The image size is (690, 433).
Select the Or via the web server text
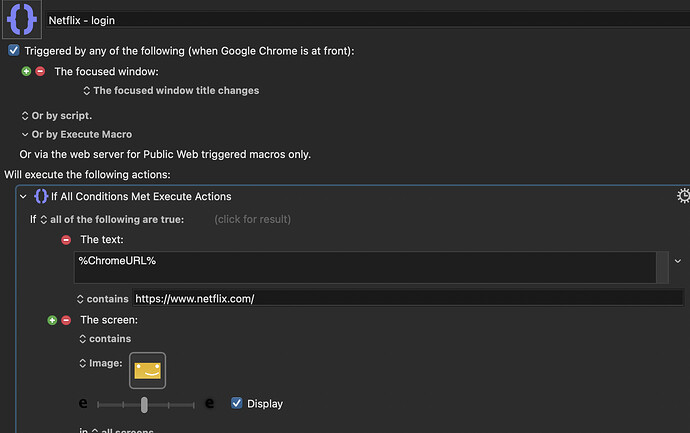pos(165,154)
